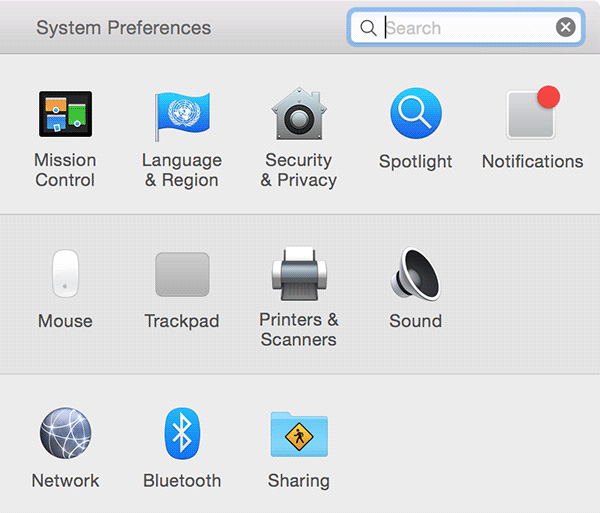Click the "Mouse" label text
600x513 pixels.
(x=65, y=321)
